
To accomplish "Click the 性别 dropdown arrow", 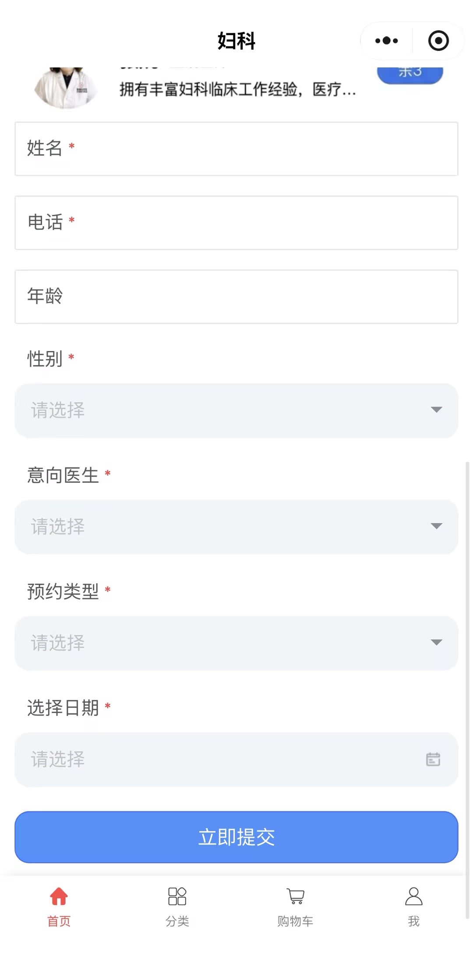I will point(436,410).
